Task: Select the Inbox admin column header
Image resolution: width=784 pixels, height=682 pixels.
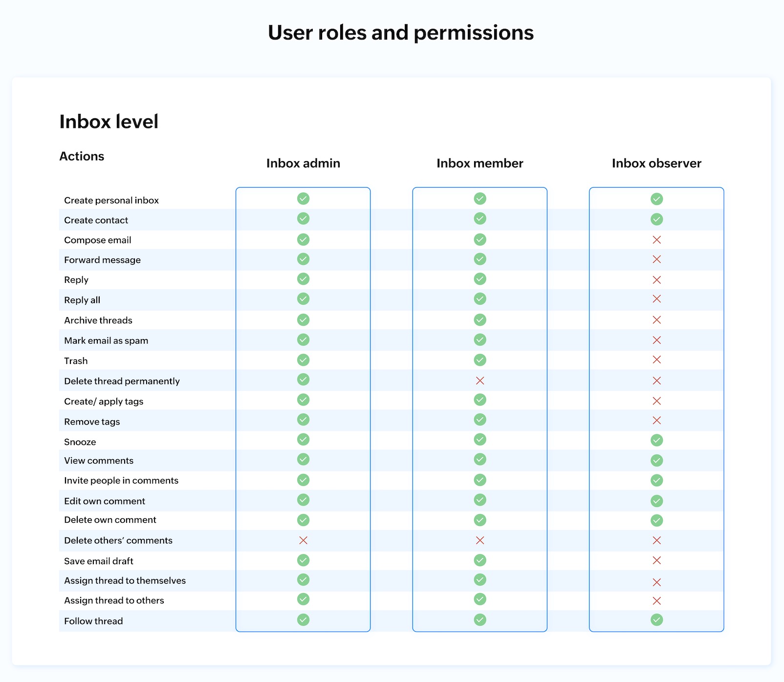Action: [x=303, y=163]
